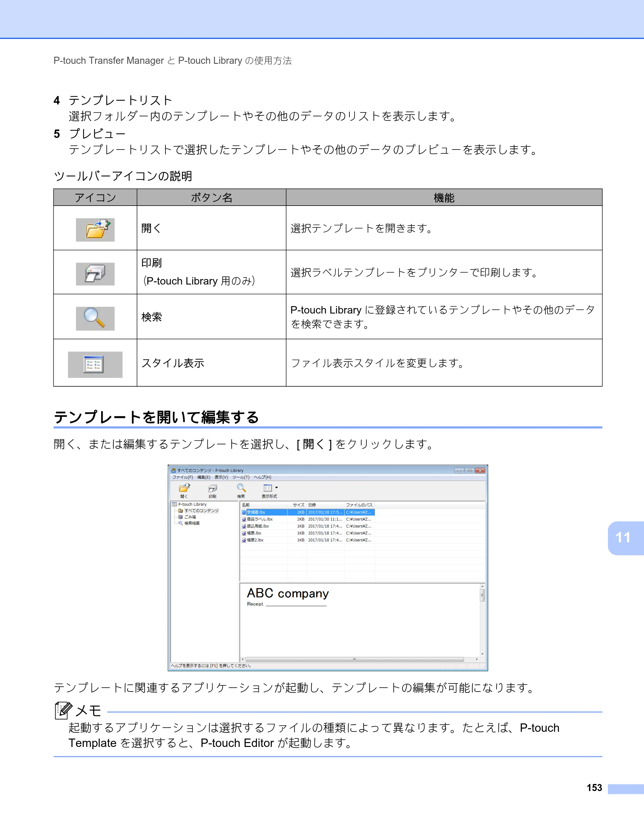Sort by the 日時 column header
The width and height of the screenshot is (644, 832).
click(326, 505)
